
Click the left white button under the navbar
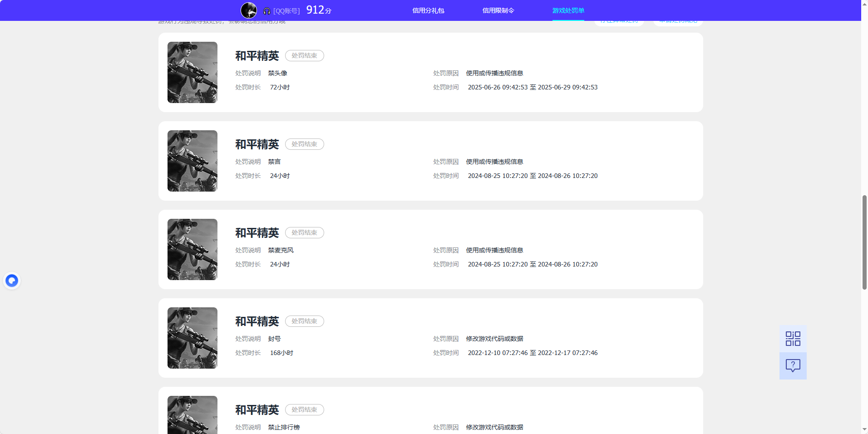click(619, 20)
